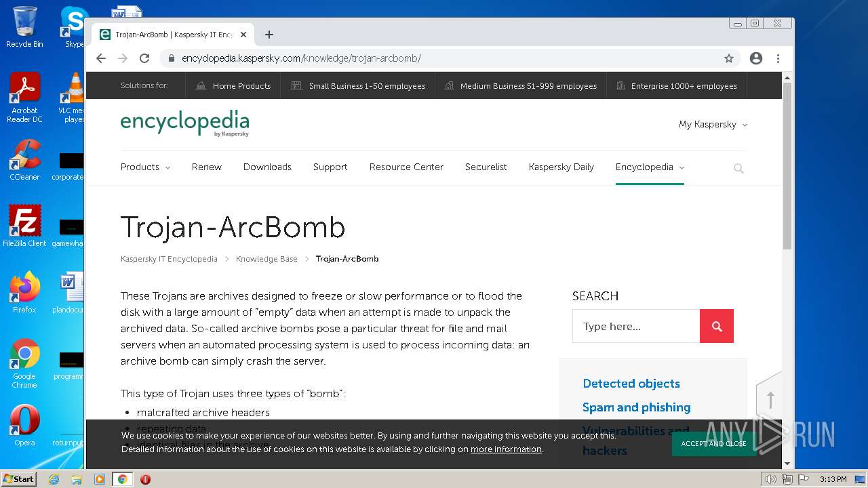Click more information cookie link
Viewport: 868px width, 488px height.
[x=506, y=449]
